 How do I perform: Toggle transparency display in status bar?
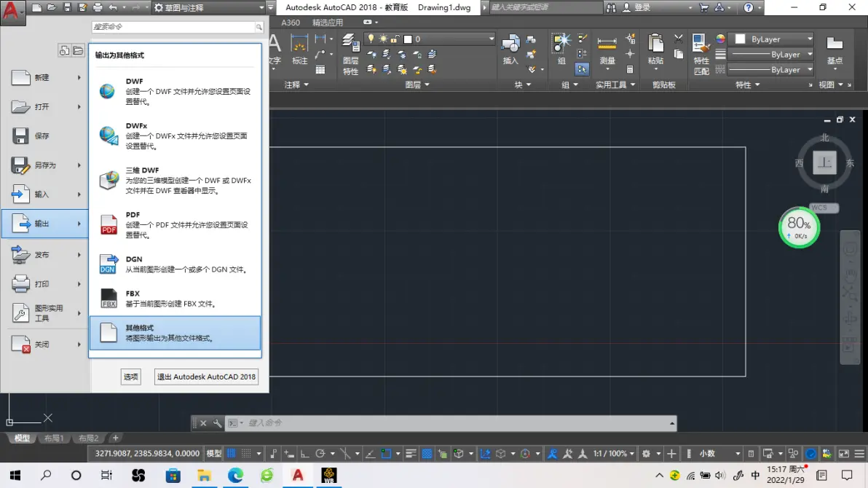pyautogui.click(x=427, y=454)
